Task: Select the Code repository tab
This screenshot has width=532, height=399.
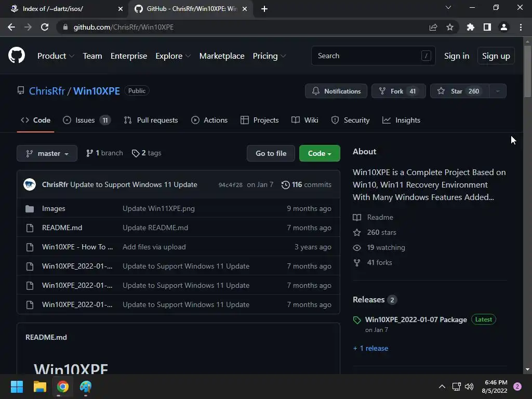Action: pyautogui.click(x=36, y=120)
